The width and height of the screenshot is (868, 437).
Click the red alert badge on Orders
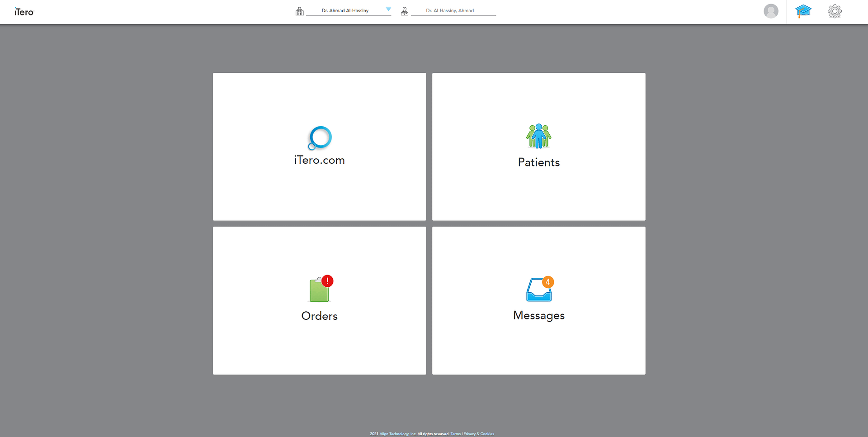click(x=327, y=281)
